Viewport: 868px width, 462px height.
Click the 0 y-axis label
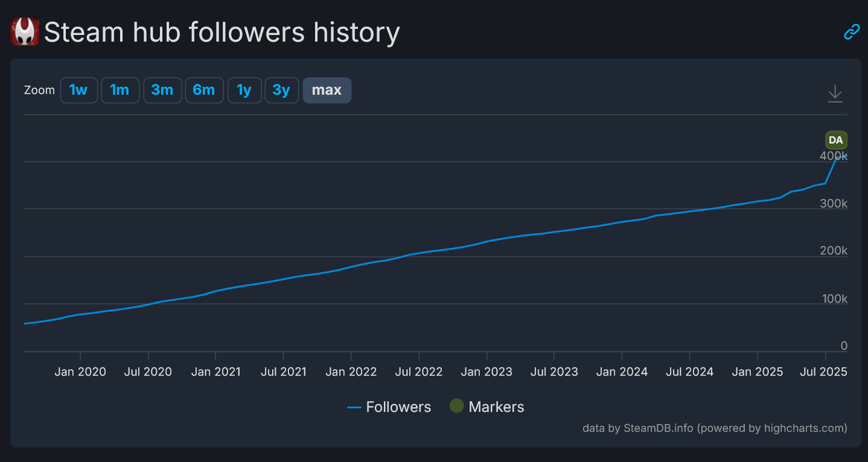point(844,346)
